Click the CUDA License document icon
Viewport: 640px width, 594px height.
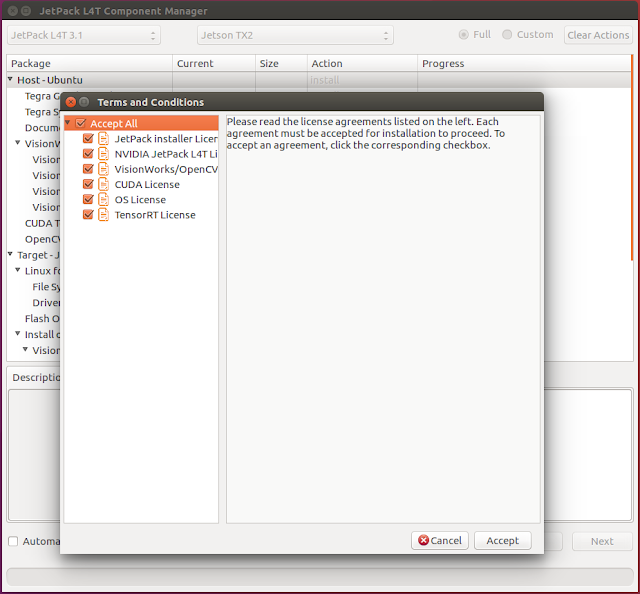point(103,185)
